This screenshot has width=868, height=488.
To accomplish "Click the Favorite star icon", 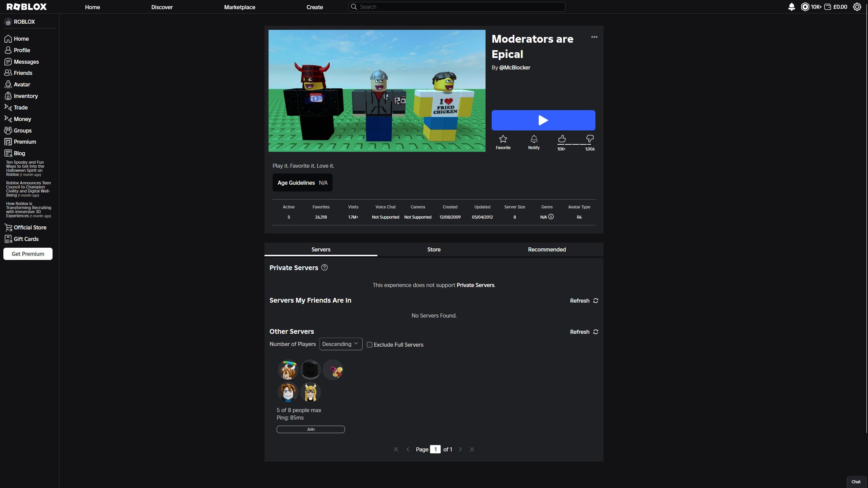I will click(x=503, y=138).
